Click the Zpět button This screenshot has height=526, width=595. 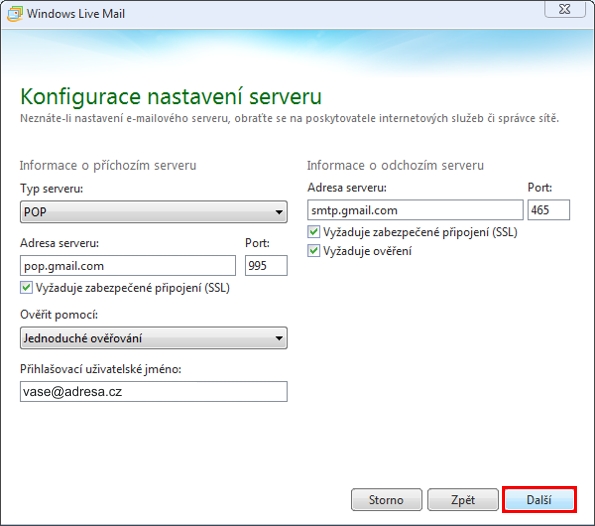click(463, 499)
